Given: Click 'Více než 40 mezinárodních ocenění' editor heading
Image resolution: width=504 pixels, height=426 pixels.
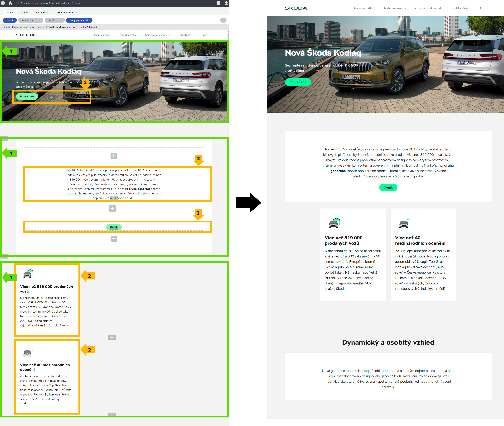Looking at the screenshot, I should [x=45, y=367].
